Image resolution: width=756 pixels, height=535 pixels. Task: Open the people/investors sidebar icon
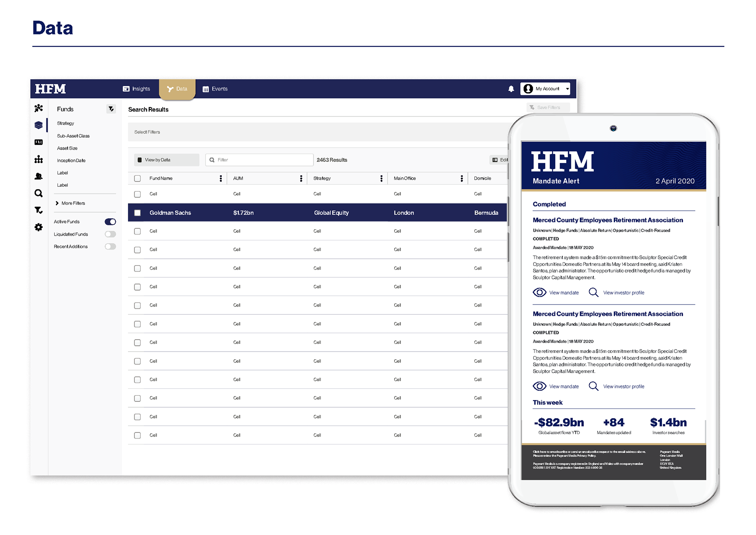(x=39, y=176)
